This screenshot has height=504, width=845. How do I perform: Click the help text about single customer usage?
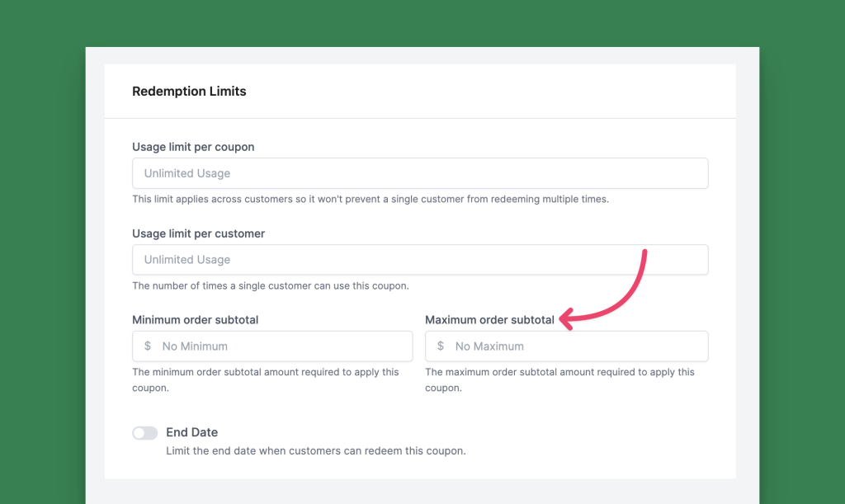(270, 286)
